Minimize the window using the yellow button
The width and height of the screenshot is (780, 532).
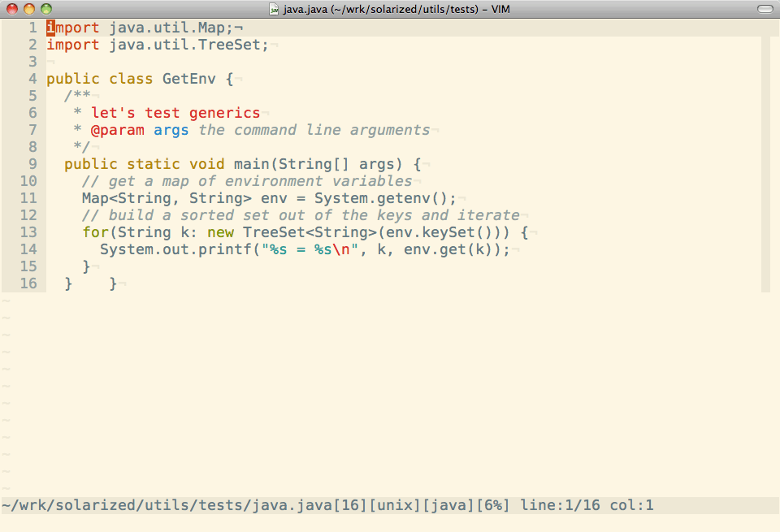pyautogui.click(x=28, y=9)
